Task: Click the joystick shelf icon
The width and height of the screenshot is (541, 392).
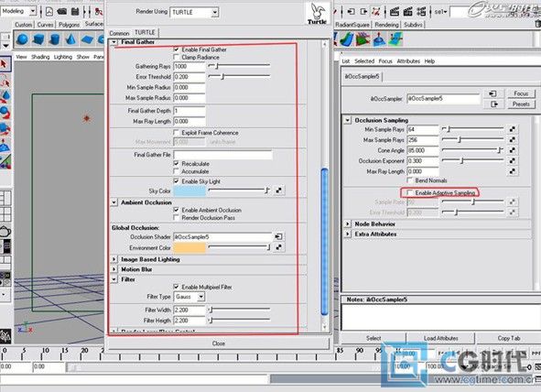Action: (379, 39)
